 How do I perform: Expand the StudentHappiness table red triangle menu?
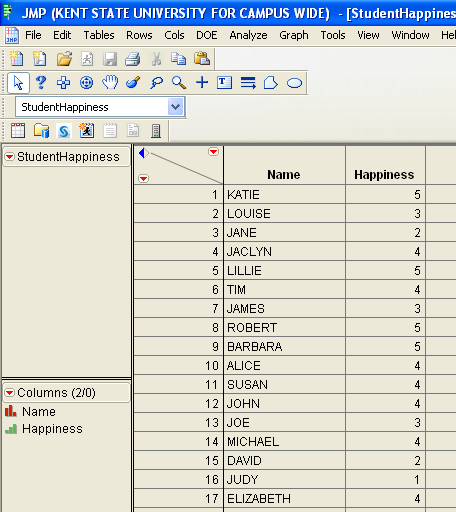click(x=10, y=156)
